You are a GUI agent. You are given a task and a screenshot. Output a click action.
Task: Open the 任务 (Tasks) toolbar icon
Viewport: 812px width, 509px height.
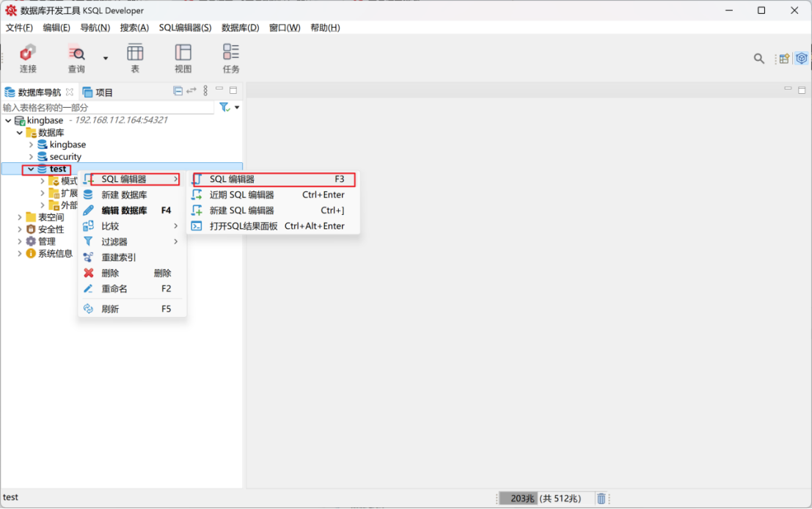[x=231, y=58]
